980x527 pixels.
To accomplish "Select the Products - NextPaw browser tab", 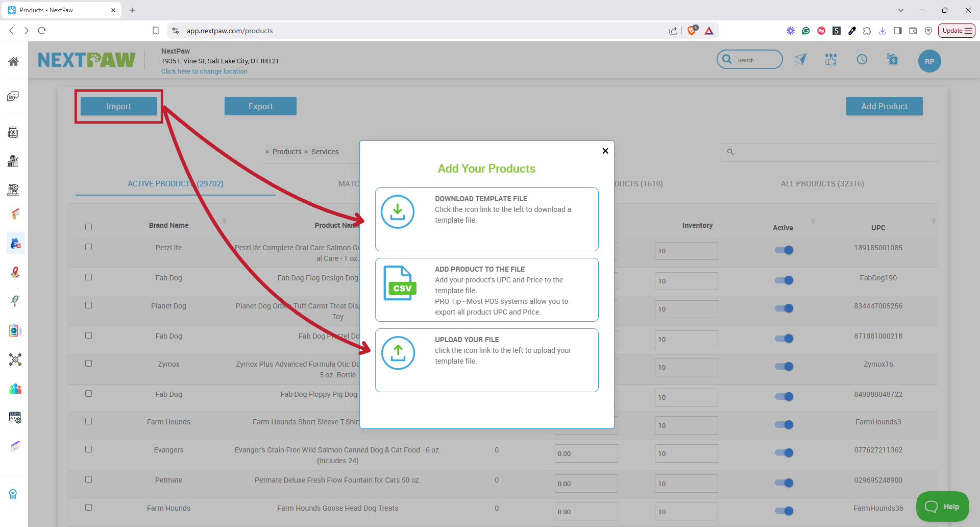I will 61,10.
